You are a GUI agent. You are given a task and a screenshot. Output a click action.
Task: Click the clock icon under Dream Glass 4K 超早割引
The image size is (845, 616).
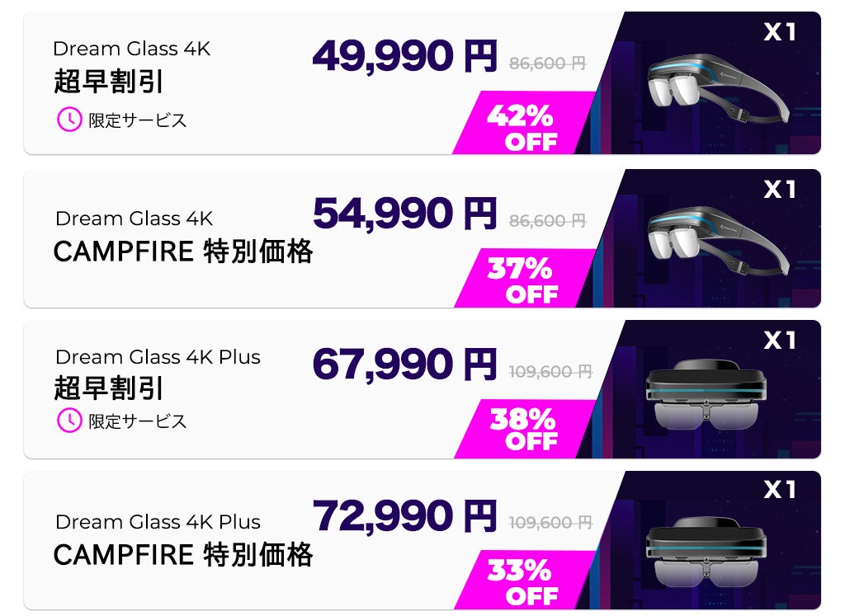68,120
